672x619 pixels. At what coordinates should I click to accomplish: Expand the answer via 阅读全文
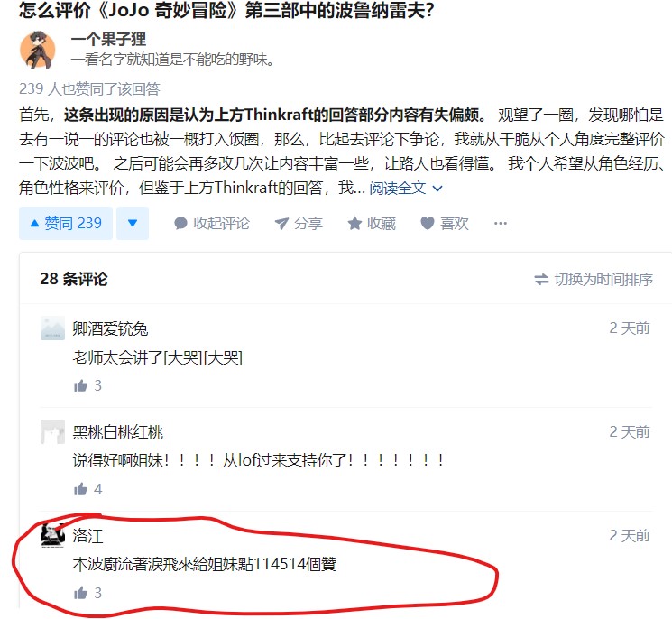tap(405, 188)
